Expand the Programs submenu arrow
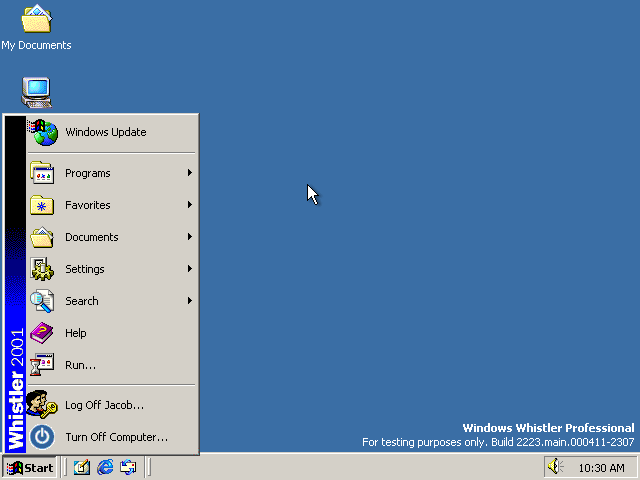The image size is (640, 480). point(190,173)
